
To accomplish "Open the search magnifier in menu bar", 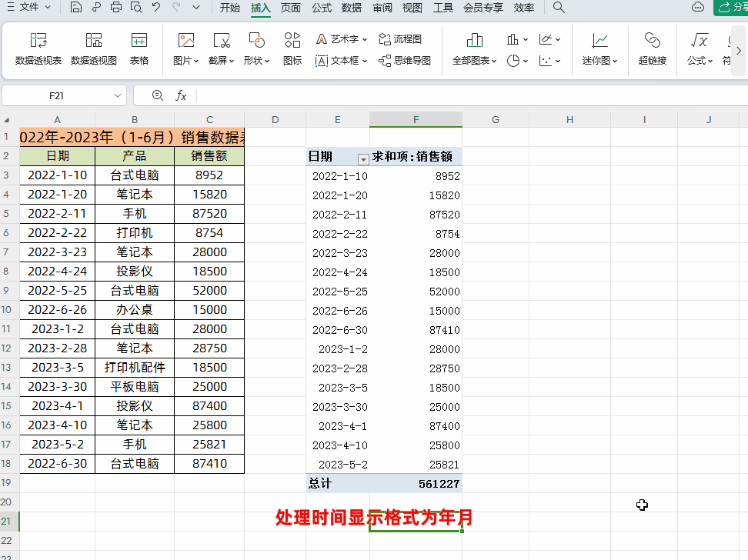I will (559, 7).
